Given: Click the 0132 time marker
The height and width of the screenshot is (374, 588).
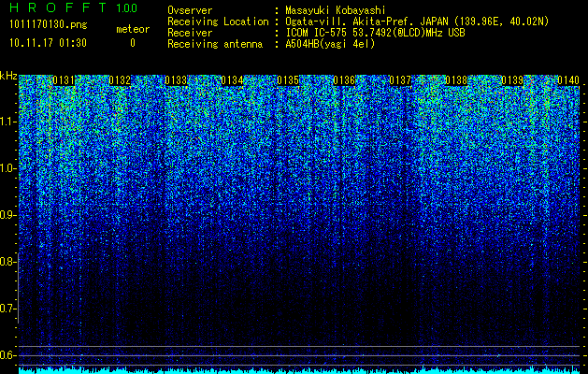Looking at the screenshot, I should (x=120, y=80).
